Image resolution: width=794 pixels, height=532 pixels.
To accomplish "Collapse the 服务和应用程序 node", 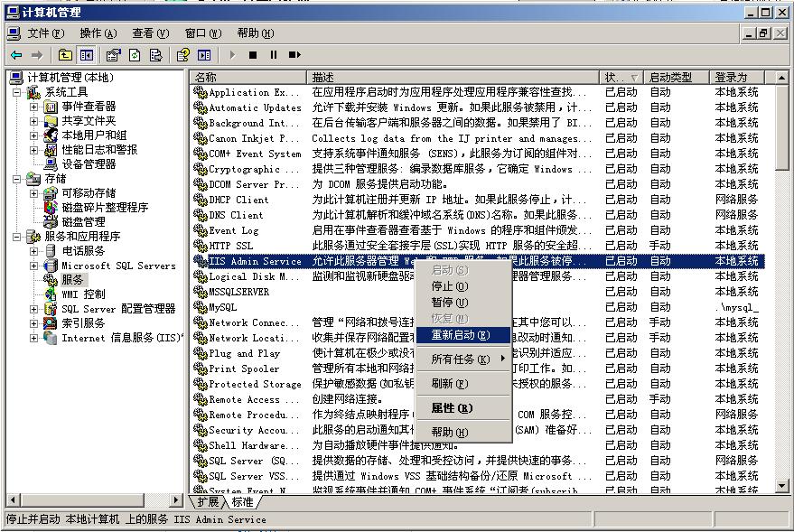I will [17, 237].
